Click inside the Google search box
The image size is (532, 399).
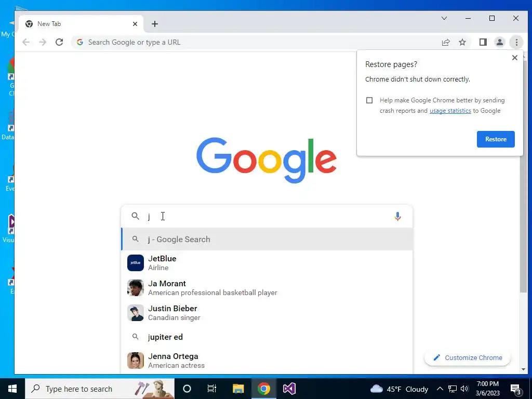[x=268, y=216]
